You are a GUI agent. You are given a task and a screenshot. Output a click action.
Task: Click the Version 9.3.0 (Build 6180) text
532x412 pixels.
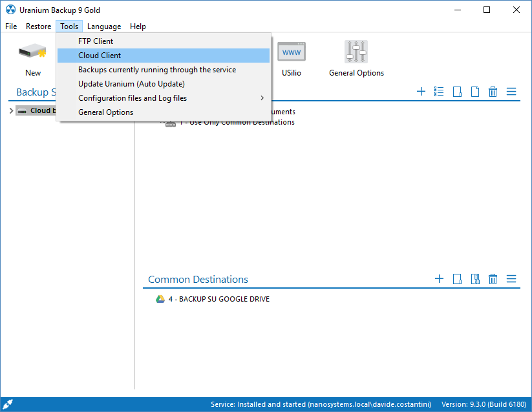[484, 404]
